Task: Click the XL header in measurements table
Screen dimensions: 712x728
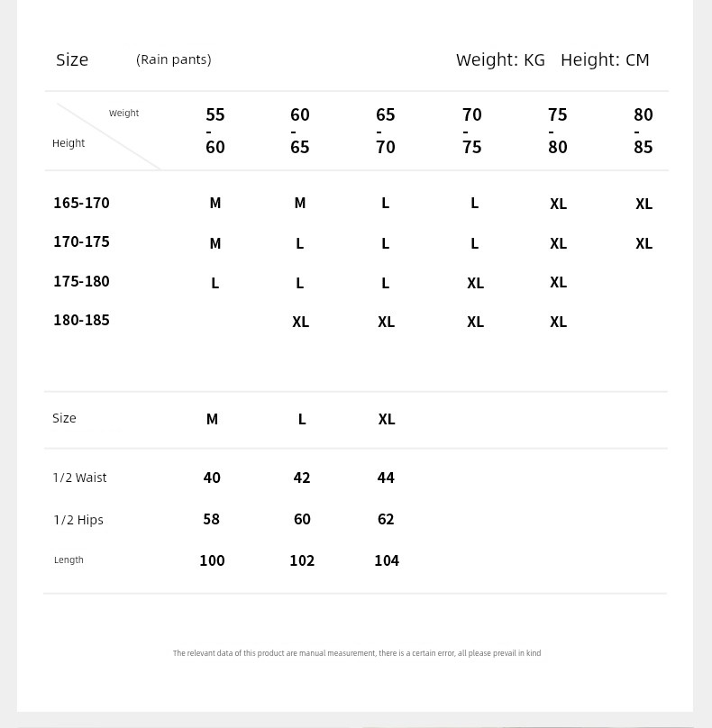Action: [x=387, y=419]
